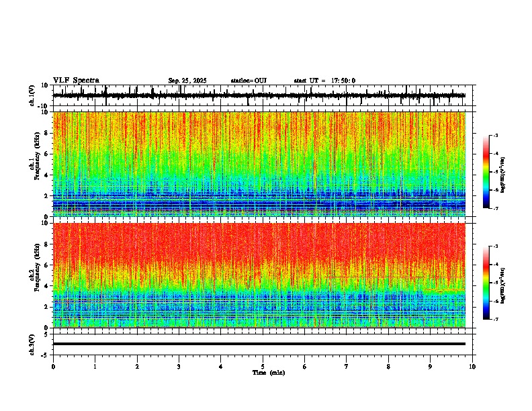Click the time axis tick label "1"
Screen dimensions: 532x411
click(95, 367)
